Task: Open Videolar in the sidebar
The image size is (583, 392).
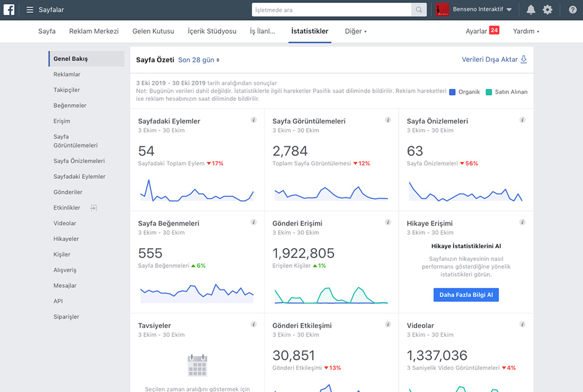Action: point(65,223)
